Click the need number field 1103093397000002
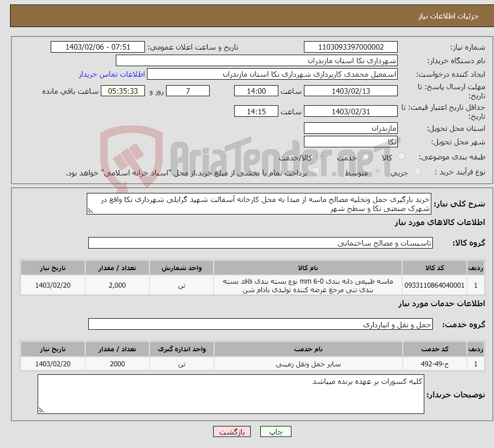The height and width of the screenshot is (448, 494). (351, 47)
